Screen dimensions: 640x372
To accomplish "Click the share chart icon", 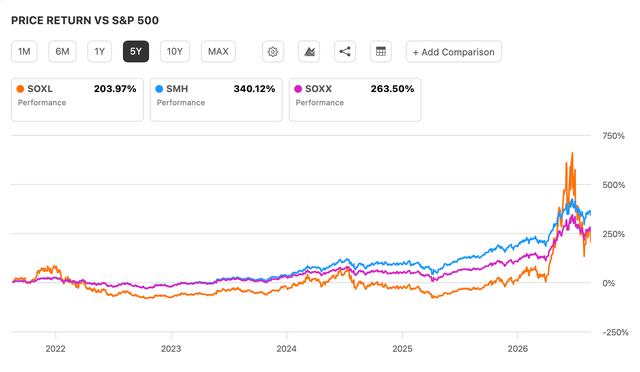I will [345, 52].
